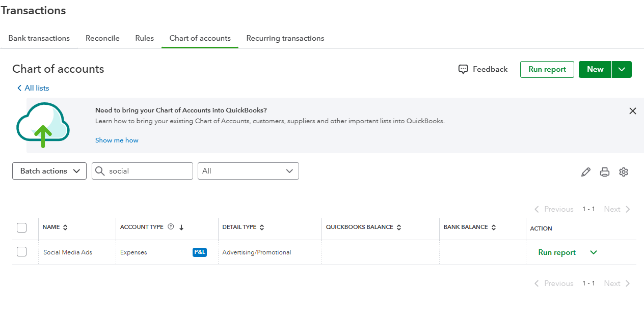Click the Show me how link
The height and width of the screenshot is (317, 644).
117,140
